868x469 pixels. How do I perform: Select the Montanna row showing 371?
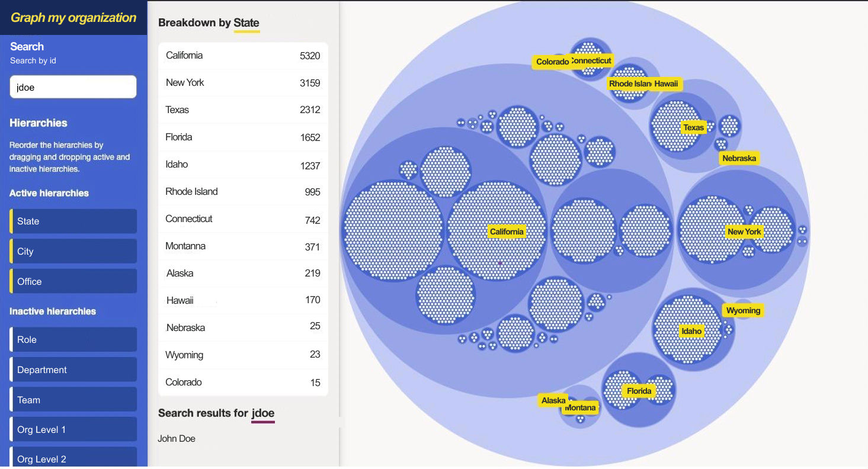pos(243,246)
